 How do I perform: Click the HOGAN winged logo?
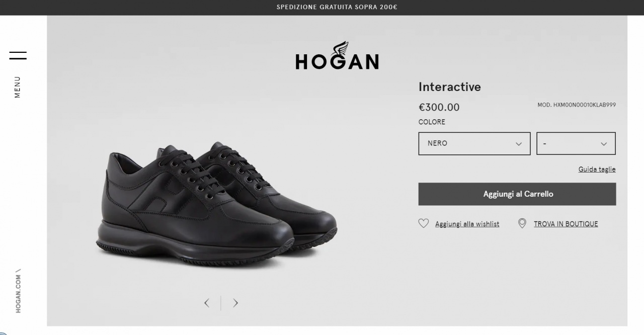coord(337,56)
